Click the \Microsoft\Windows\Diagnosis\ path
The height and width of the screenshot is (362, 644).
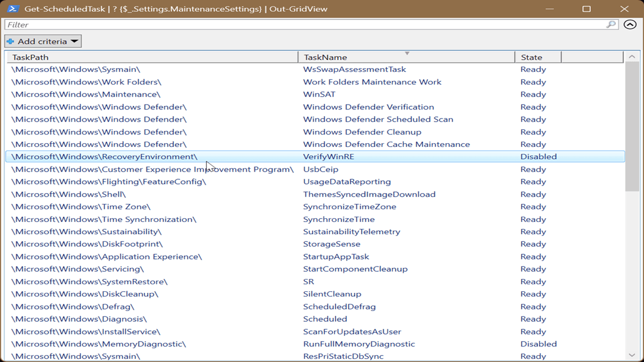79,319
